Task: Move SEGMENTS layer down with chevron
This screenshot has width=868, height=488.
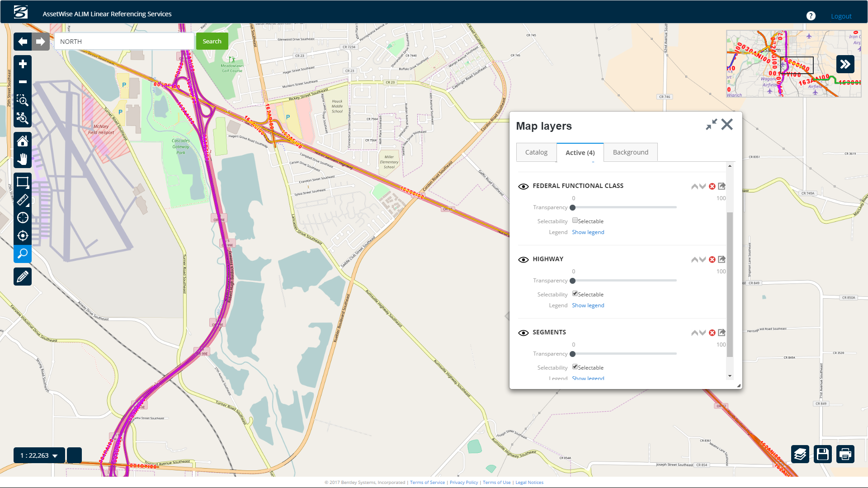Action: (703, 333)
